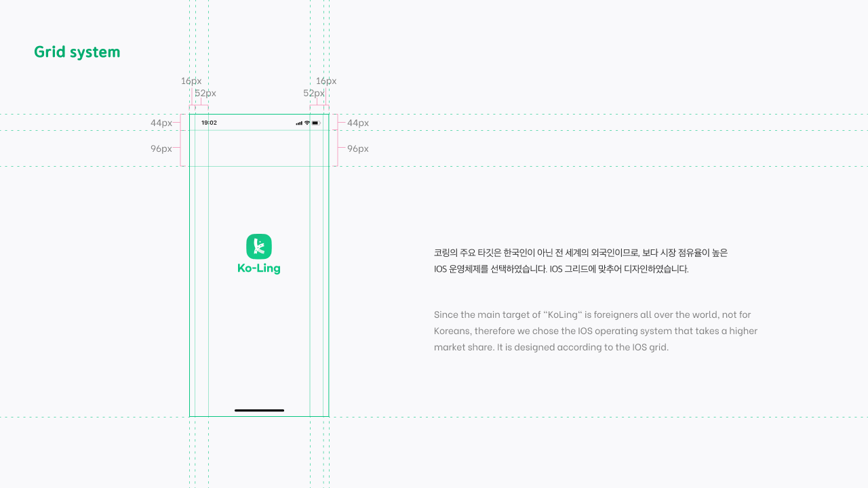
Task: Click the Korean line starting with "코링의 주요 타깃은"
Action: (x=580, y=253)
